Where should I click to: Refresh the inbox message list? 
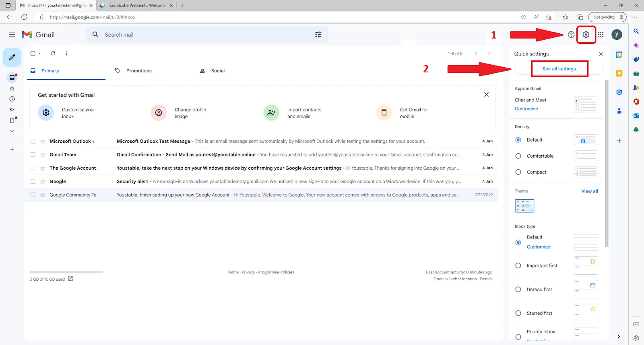tap(53, 53)
